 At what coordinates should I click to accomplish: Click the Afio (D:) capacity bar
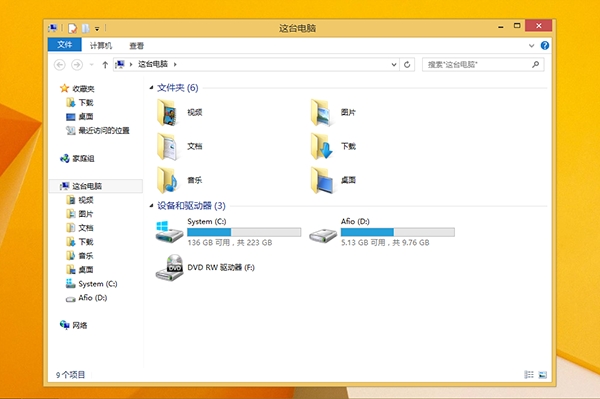point(398,232)
